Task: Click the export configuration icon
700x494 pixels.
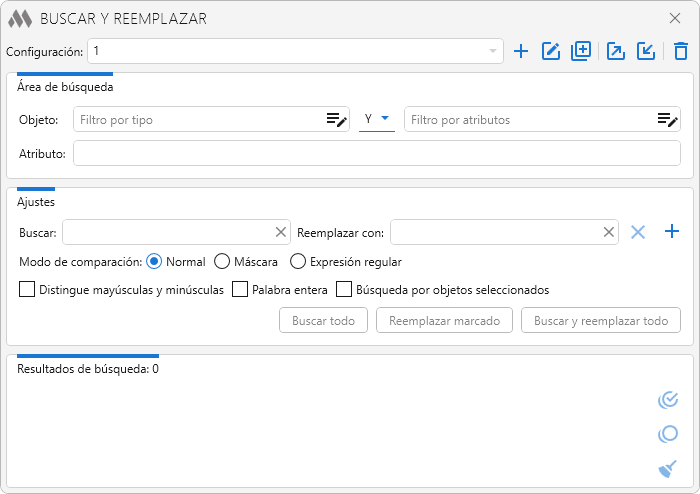Action: click(616, 52)
